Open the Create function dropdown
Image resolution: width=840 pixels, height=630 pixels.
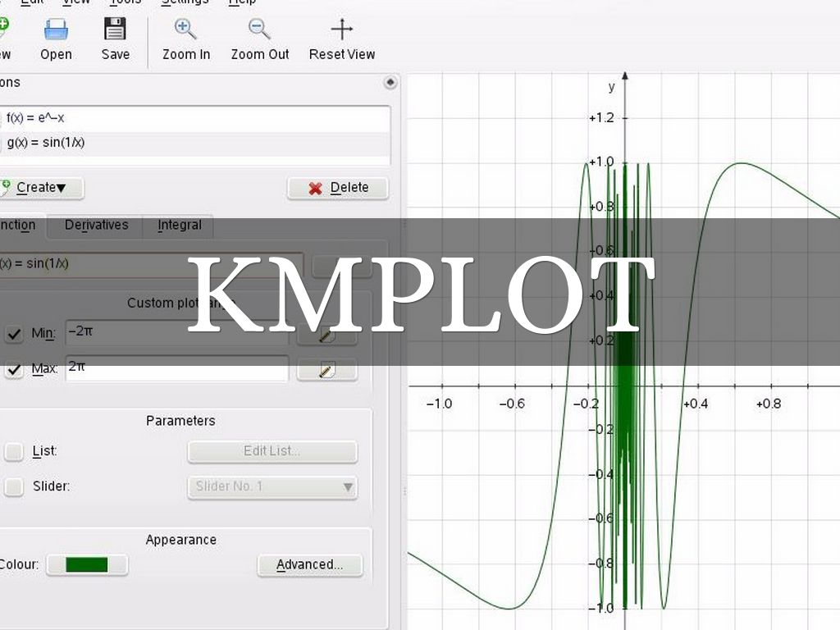tap(39, 188)
